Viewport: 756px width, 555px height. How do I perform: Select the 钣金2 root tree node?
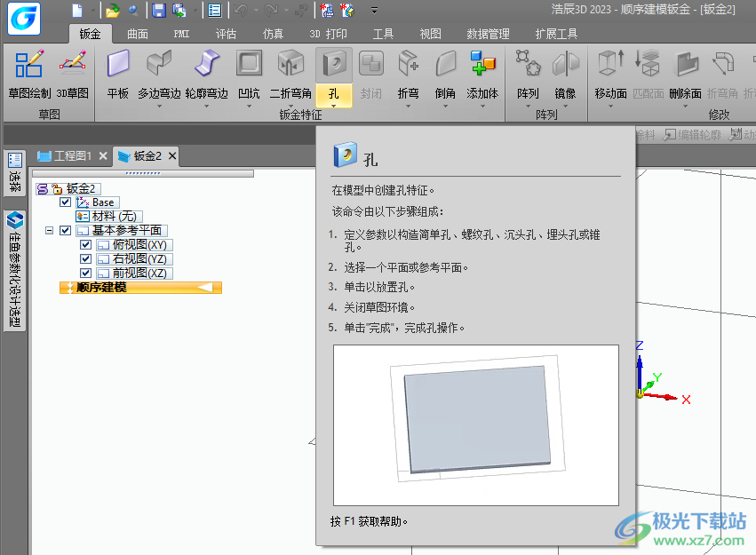[81, 188]
